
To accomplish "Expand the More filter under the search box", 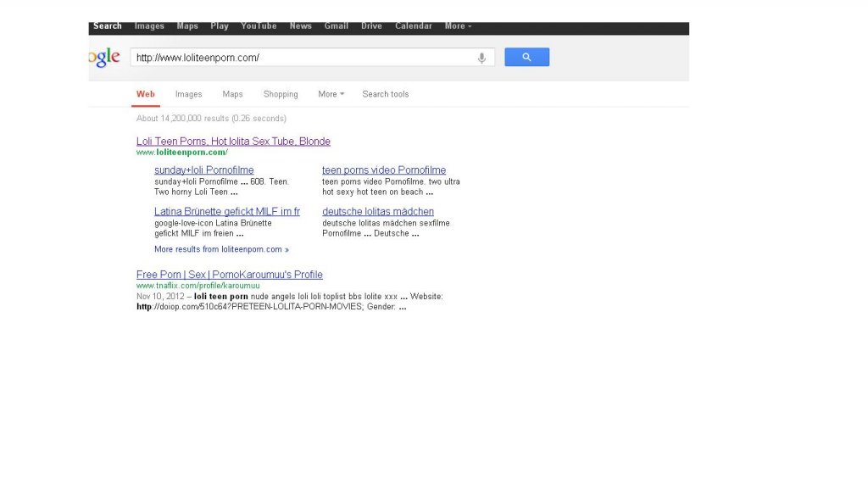I will [331, 94].
